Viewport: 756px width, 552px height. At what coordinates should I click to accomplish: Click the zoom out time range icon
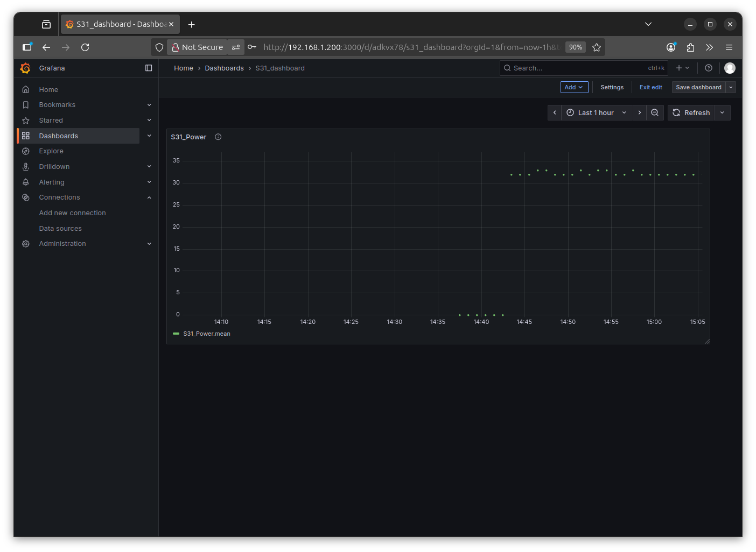(655, 113)
